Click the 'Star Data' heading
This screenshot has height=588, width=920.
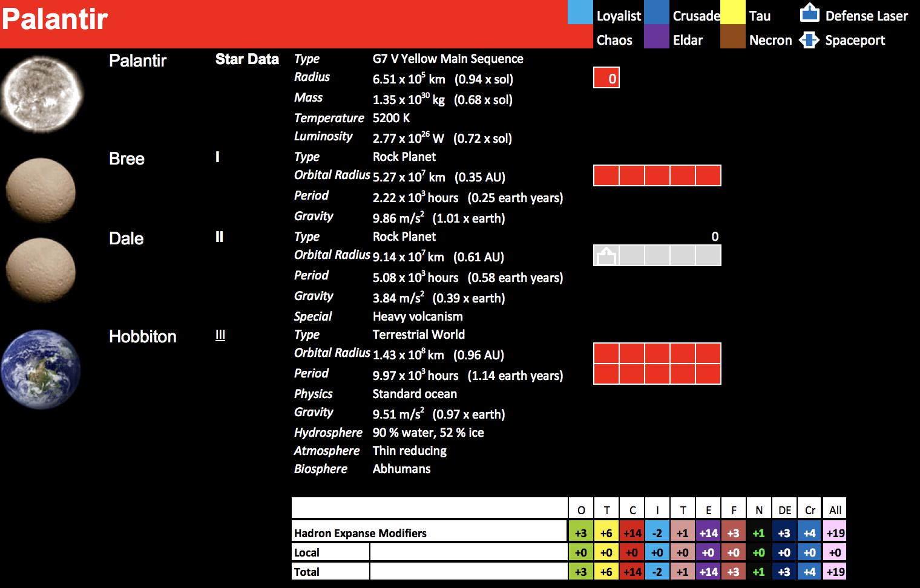click(247, 59)
